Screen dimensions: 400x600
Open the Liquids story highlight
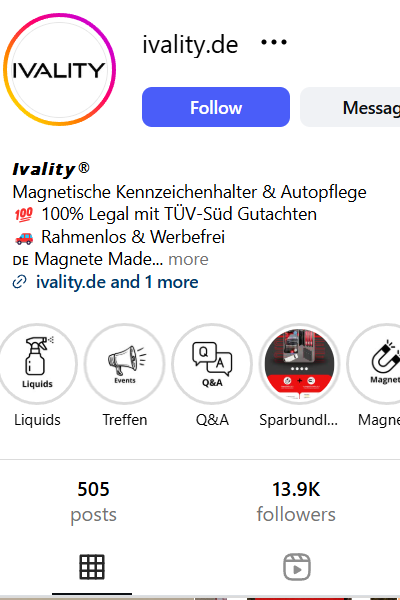pyautogui.click(x=37, y=364)
